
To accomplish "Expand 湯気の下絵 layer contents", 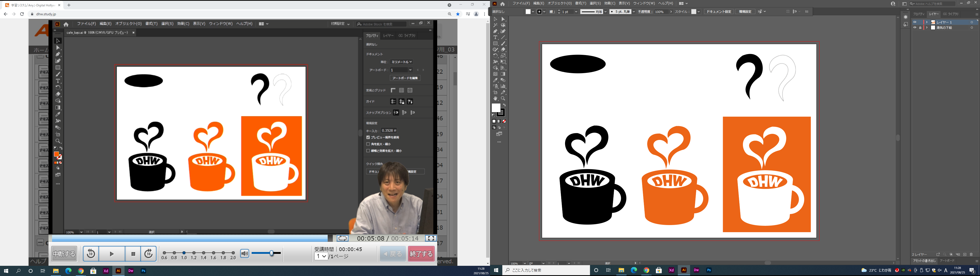I will (927, 27).
